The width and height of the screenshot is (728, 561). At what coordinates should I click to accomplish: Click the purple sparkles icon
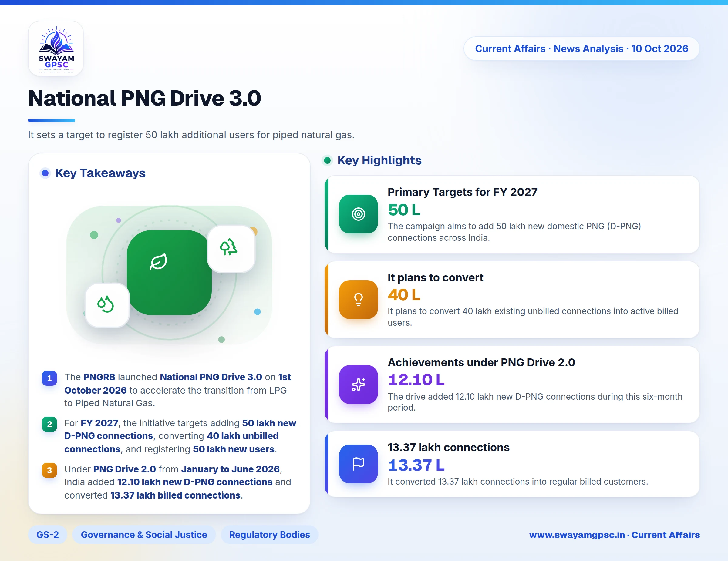tap(358, 385)
